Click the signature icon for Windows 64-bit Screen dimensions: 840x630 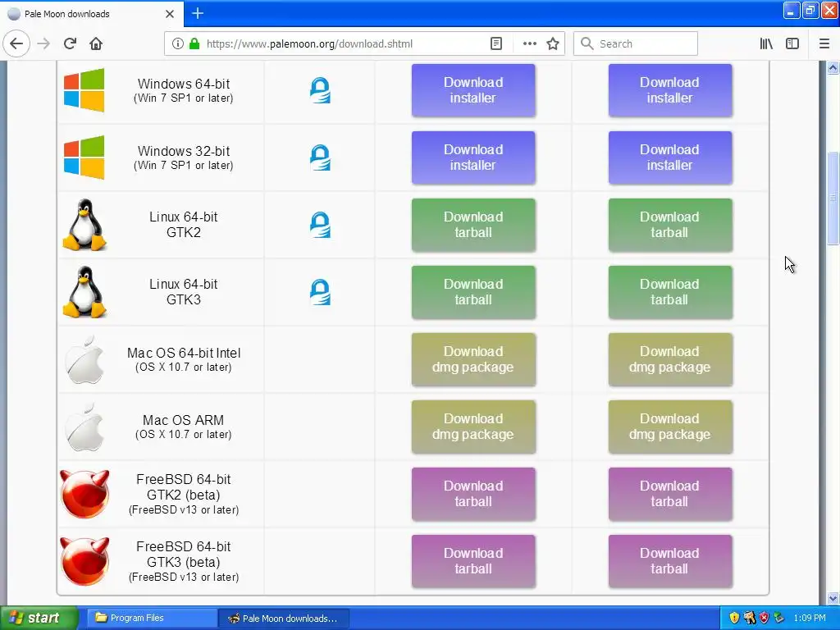(320, 90)
